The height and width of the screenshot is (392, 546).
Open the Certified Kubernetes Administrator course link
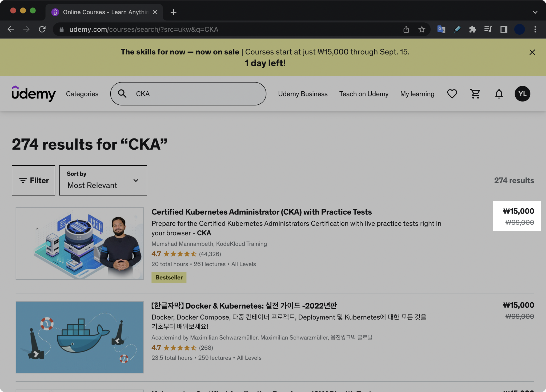[261, 212]
